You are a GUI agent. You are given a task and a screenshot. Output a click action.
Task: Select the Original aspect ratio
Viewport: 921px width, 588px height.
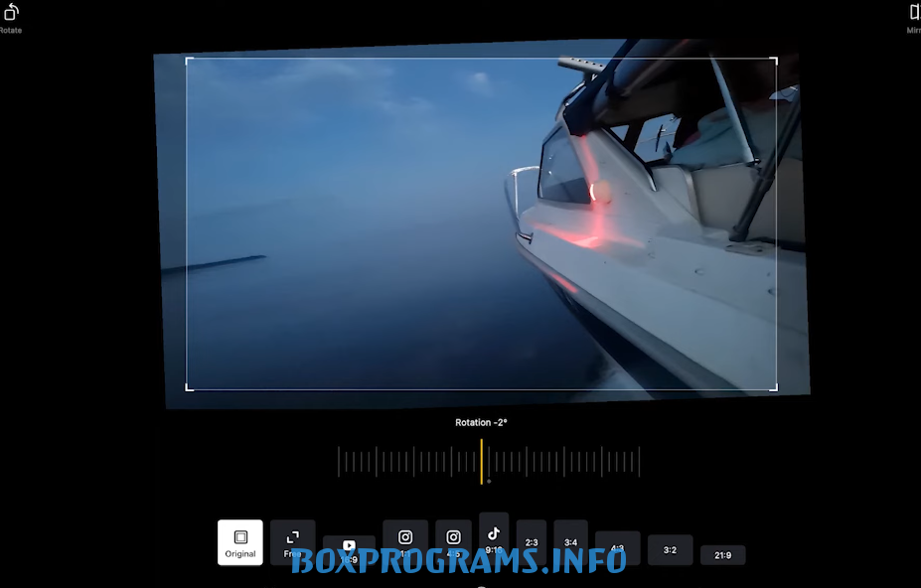pyautogui.click(x=240, y=542)
